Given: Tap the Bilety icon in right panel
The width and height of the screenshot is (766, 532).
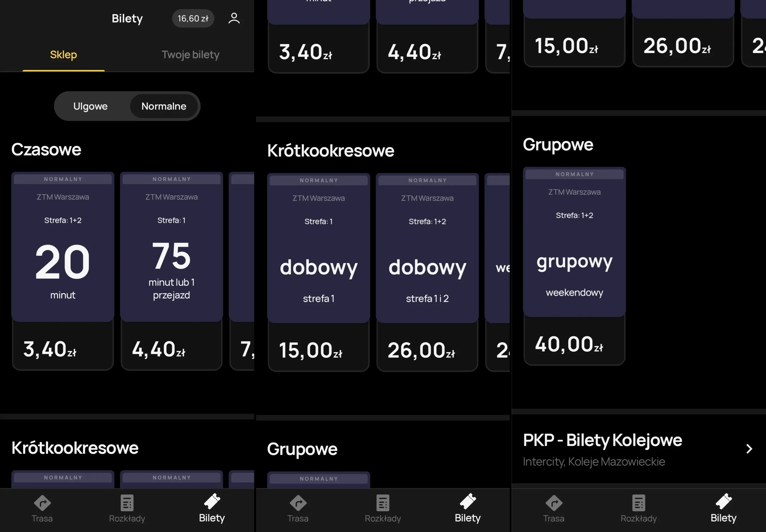Looking at the screenshot, I should [x=723, y=502].
